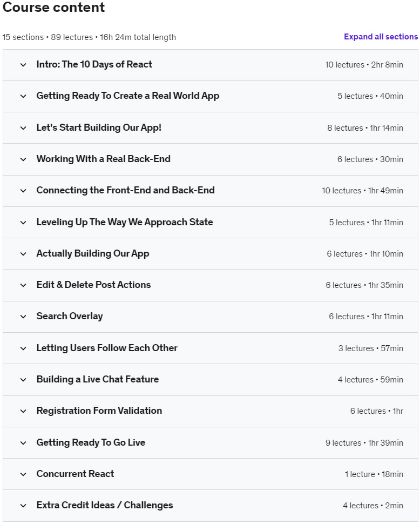This screenshot has width=420, height=524.
Task: Expand chevron beside Intro: The 10 Days of React
Action: pos(23,65)
